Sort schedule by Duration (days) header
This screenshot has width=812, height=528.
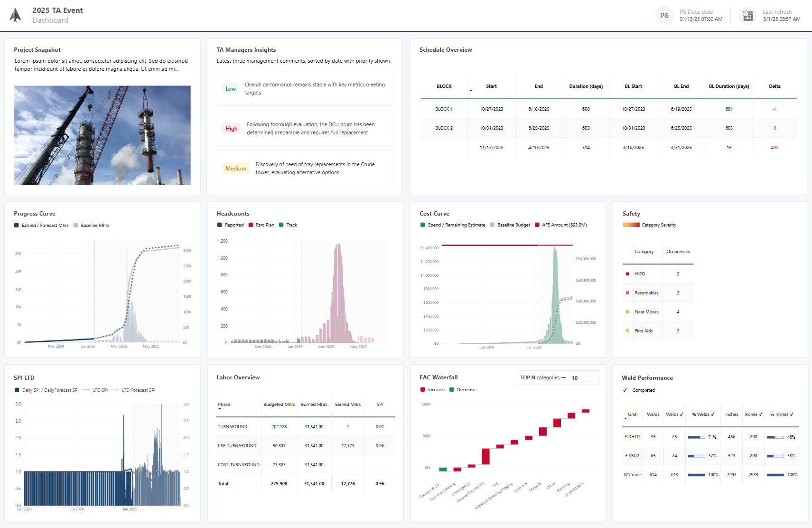[x=586, y=86]
